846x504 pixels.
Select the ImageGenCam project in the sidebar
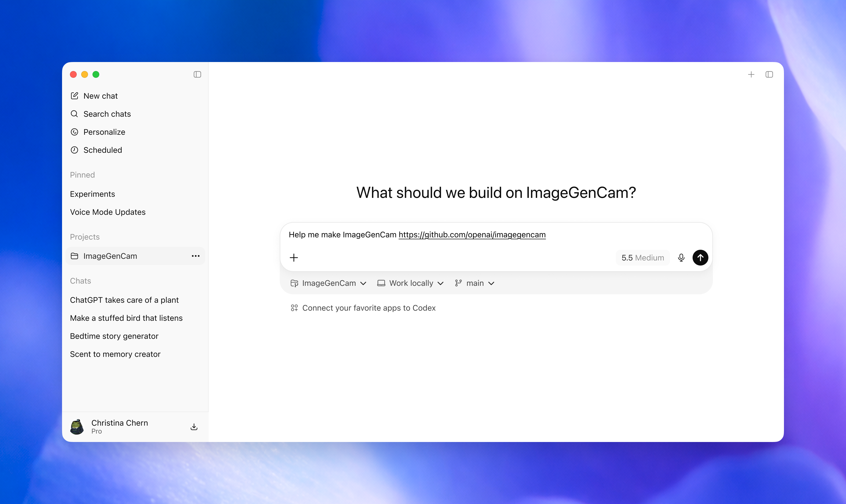tap(135, 256)
